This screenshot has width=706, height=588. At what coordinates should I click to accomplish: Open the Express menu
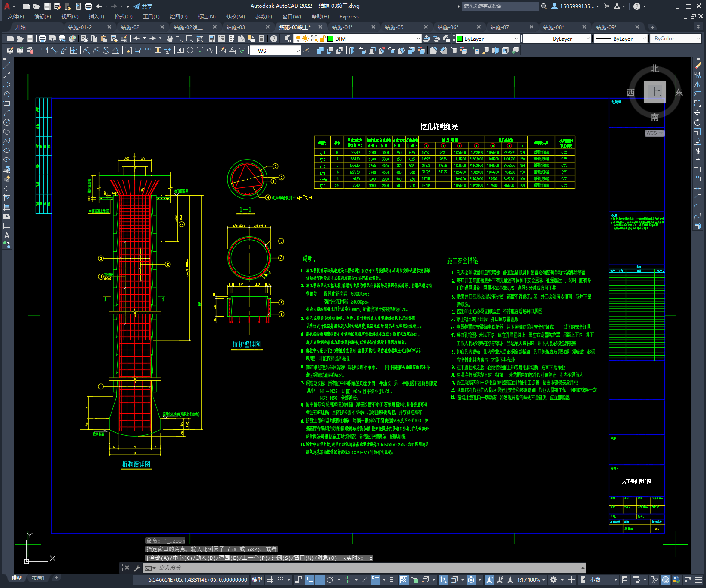click(349, 16)
